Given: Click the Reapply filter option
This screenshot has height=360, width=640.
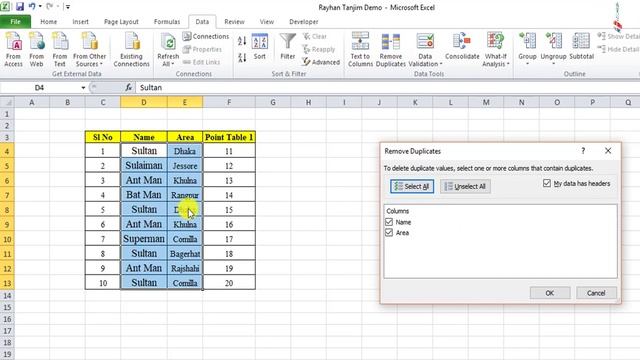Looking at the screenshot, I should pyautogui.click(x=319, y=49).
